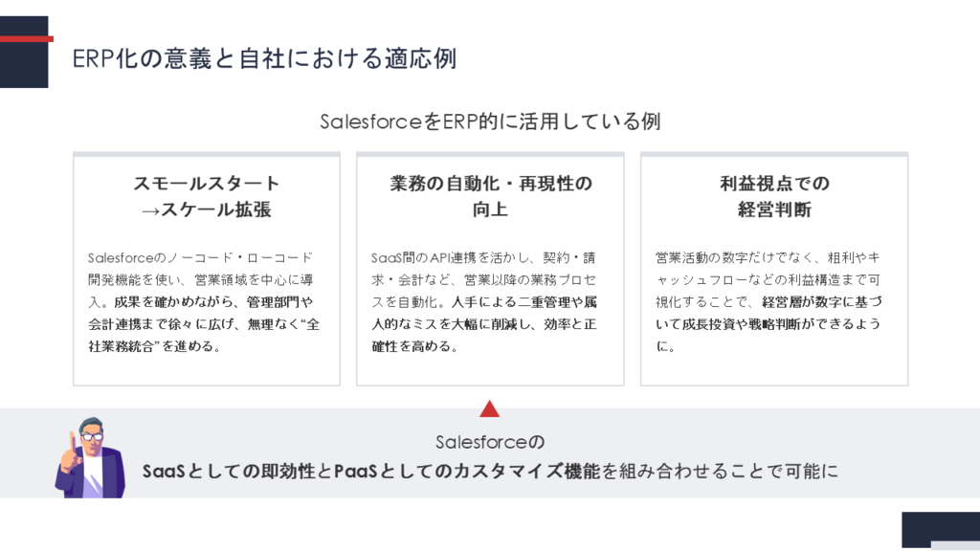Click the red upward triangle icon
Image resolution: width=980 pixels, height=551 pixels.
pyautogui.click(x=489, y=408)
